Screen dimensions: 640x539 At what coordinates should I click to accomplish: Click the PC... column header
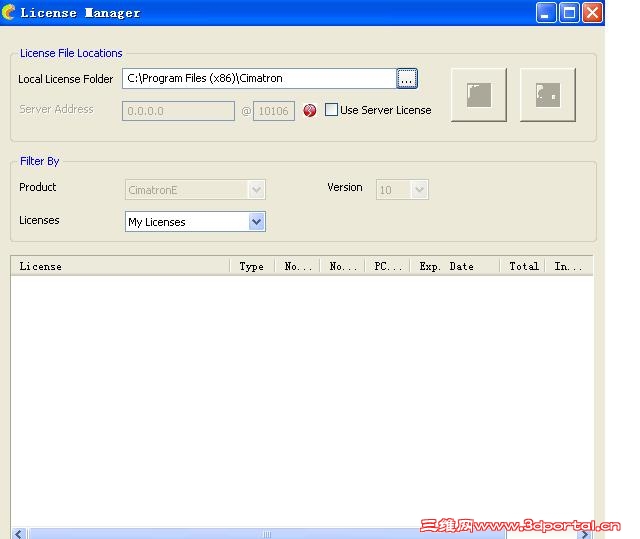click(x=387, y=266)
